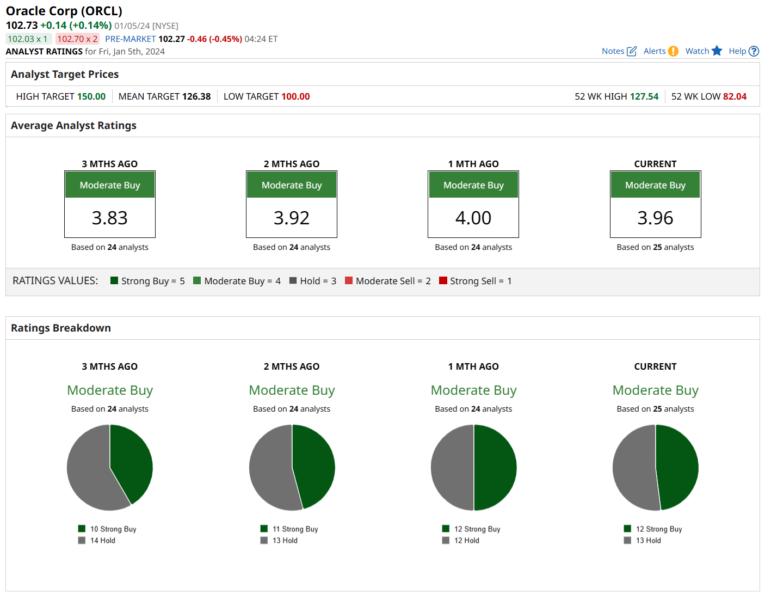Click the 11 Strong Buy legend entry
The height and width of the screenshot is (600, 771).
tap(289, 529)
